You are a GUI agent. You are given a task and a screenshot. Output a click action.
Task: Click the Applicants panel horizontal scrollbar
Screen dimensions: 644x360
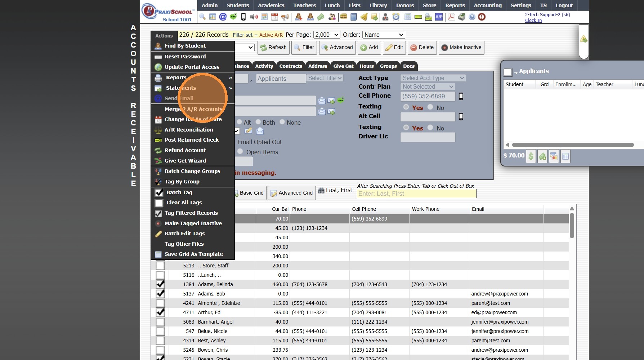point(573,145)
